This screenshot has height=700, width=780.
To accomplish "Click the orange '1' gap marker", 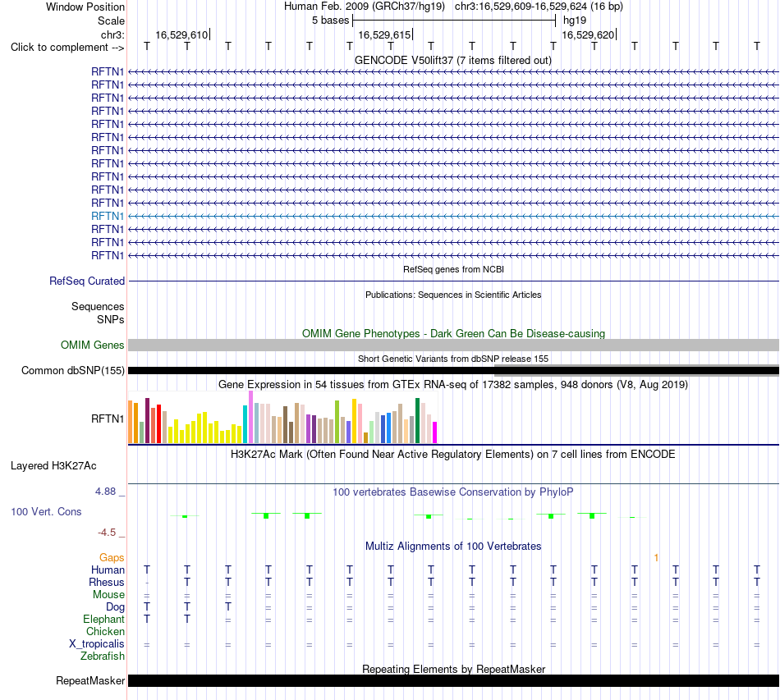I will point(656,558).
